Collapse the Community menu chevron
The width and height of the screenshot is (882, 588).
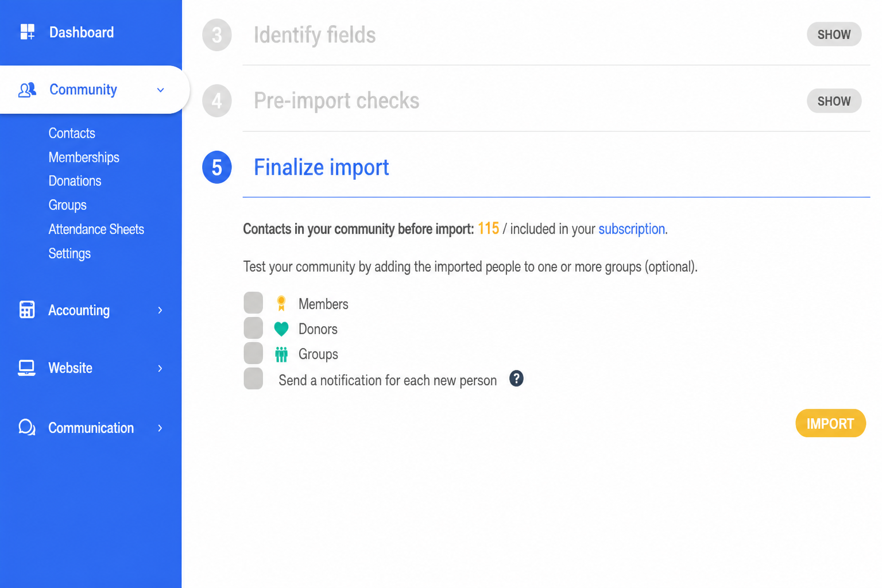tap(161, 90)
